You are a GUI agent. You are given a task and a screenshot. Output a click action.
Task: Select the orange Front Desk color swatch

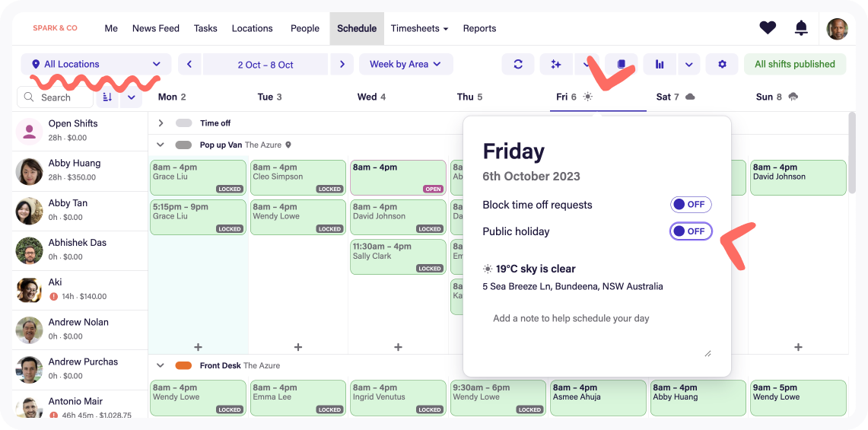click(x=183, y=365)
